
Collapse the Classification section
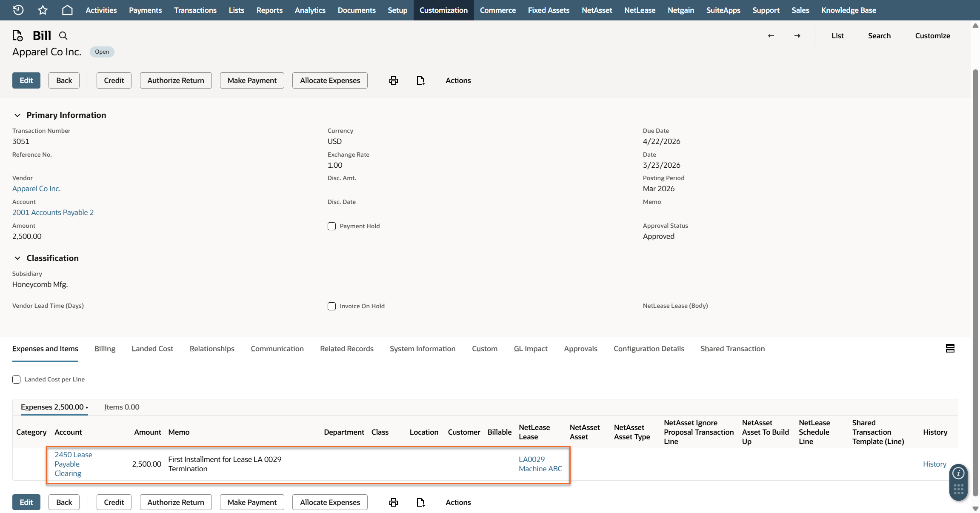(17, 258)
